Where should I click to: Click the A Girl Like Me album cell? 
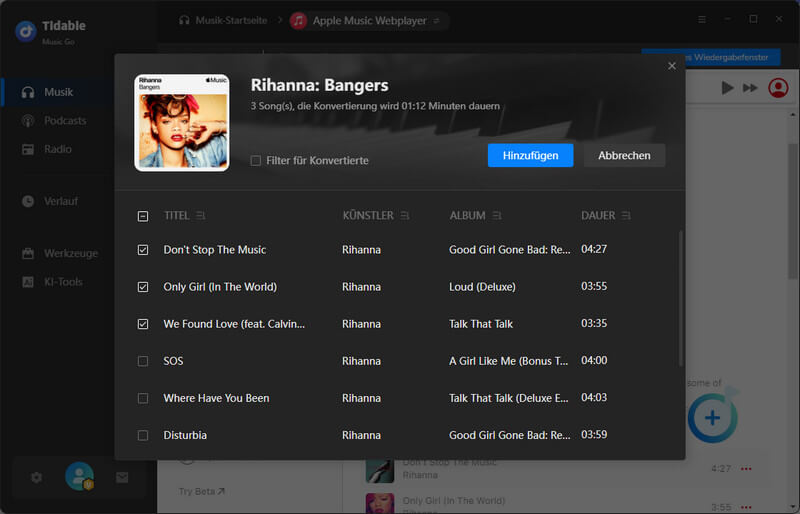point(509,361)
